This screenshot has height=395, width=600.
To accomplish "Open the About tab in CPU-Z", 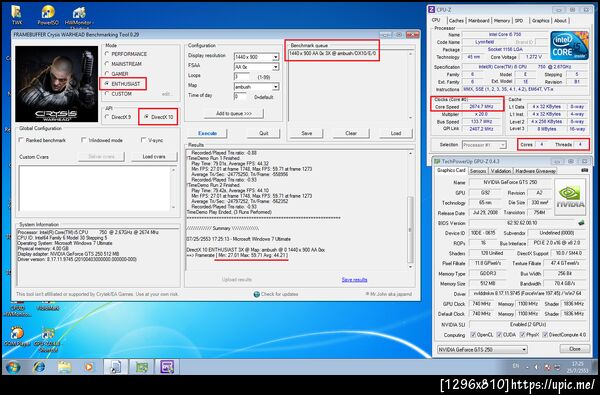I will point(560,21).
